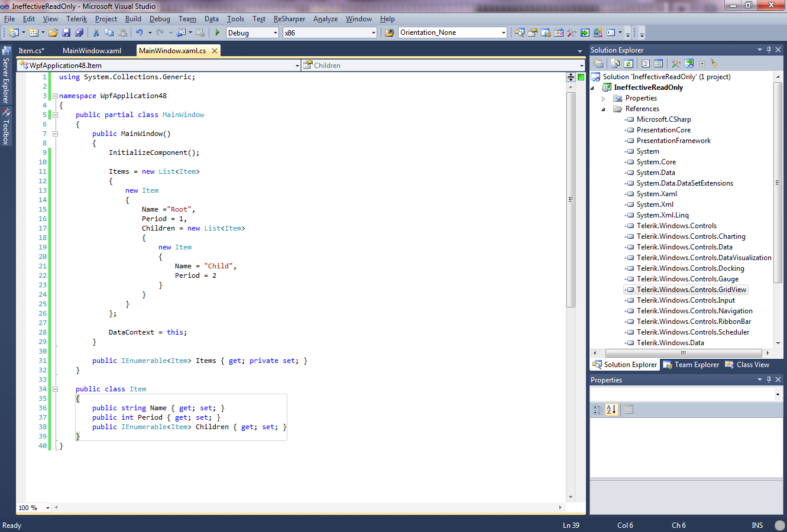Click the Open File folder icon
Screen dimensions: 787x532
(53, 33)
